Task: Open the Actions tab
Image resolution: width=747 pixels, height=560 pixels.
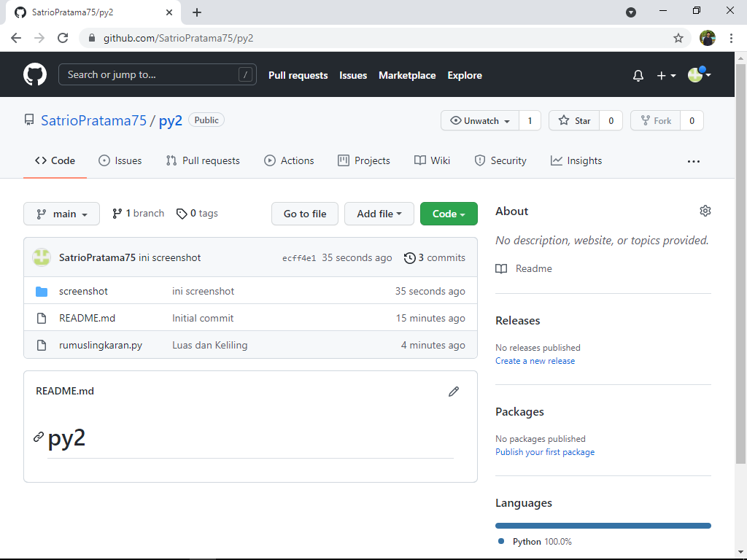Action: (289, 161)
